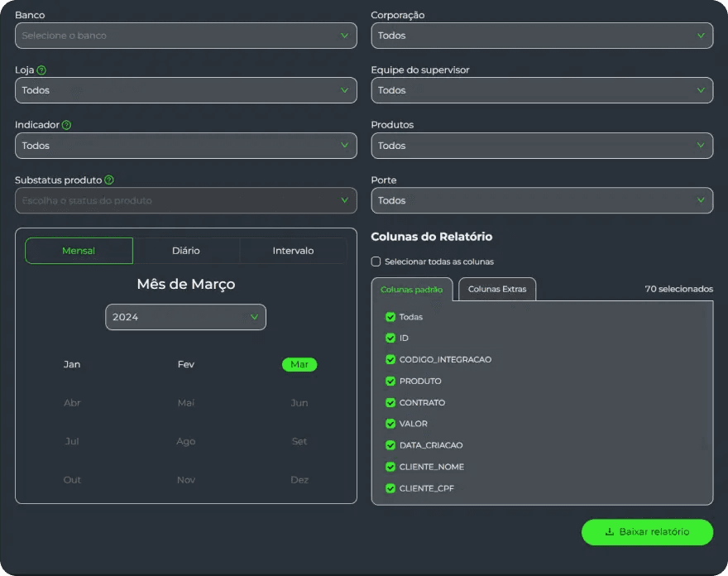The height and width of the screenshot is (576, 728).
Task: Click the help icon beside Substatus produto
Action: coord(109,180)
